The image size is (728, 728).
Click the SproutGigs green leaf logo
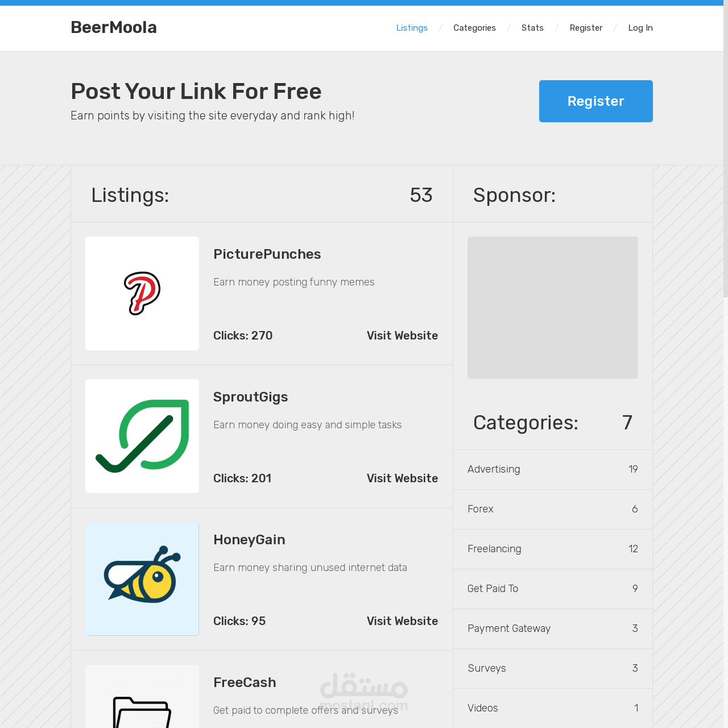[x=142, y=436]
